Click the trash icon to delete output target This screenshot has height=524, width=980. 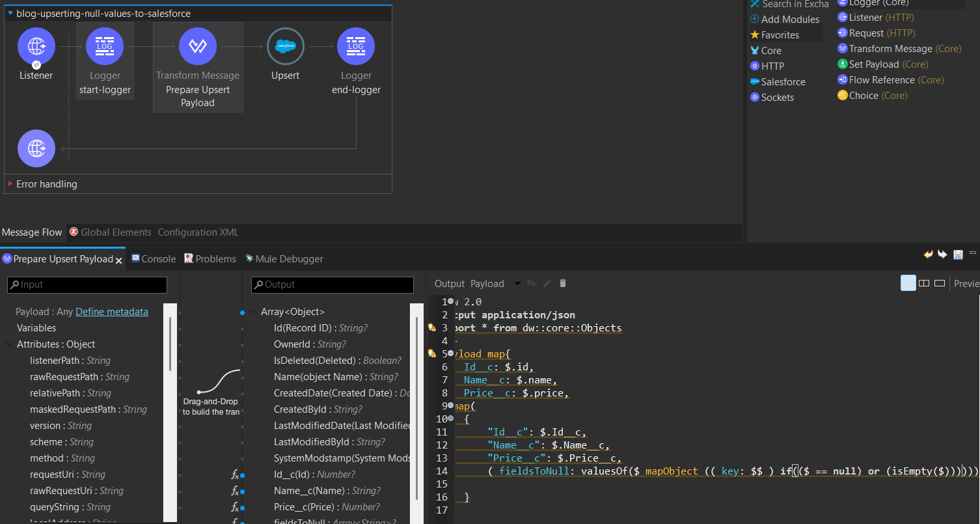pyautogui.click(x=563, y=283)
